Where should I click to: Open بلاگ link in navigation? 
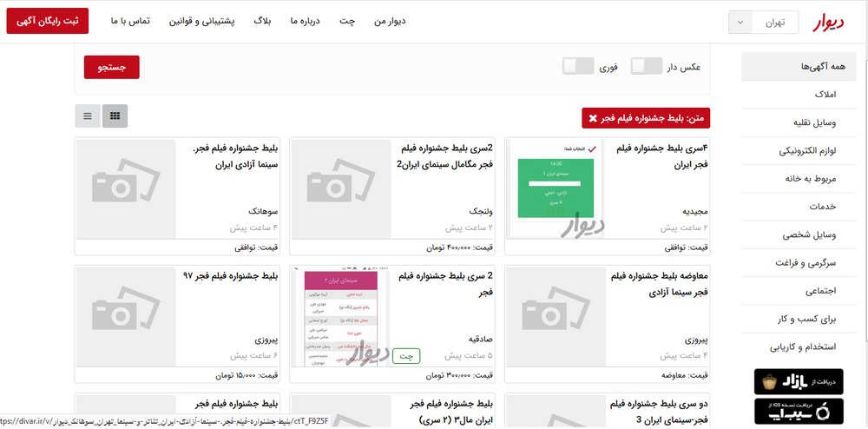262,21
